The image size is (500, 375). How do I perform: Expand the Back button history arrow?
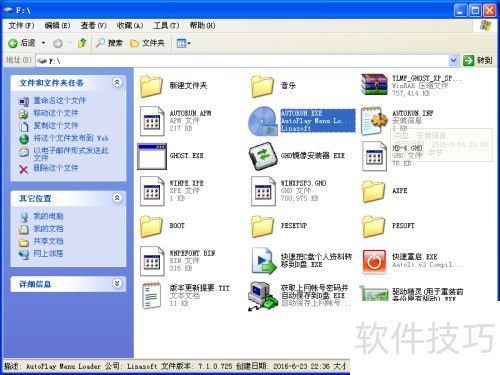click(x=43, y=43)
